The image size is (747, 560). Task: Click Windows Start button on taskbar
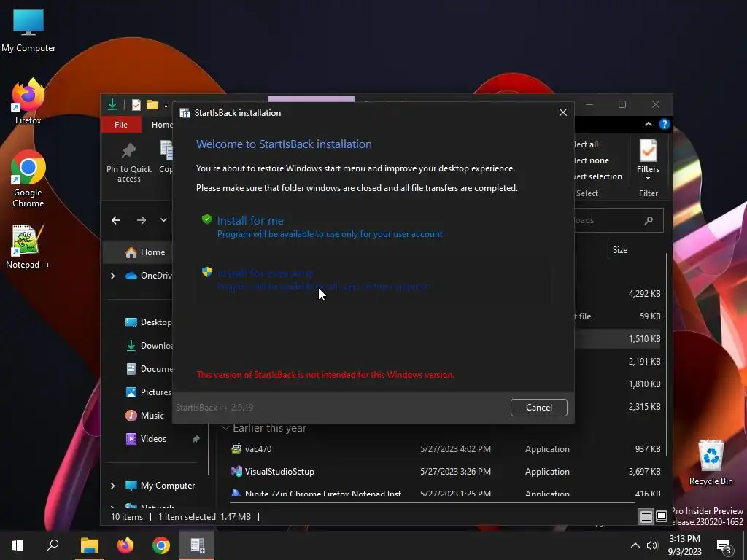click(18, 545)
